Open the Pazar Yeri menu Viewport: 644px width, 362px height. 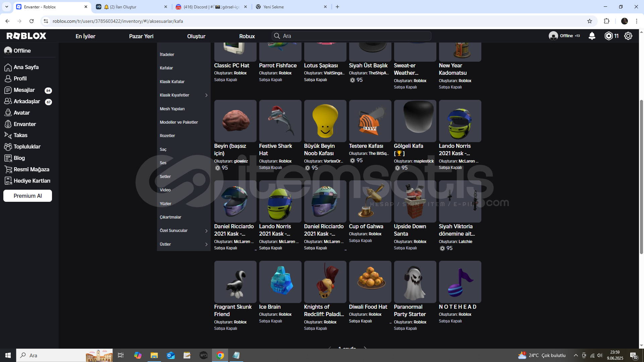tap(141, 36)
